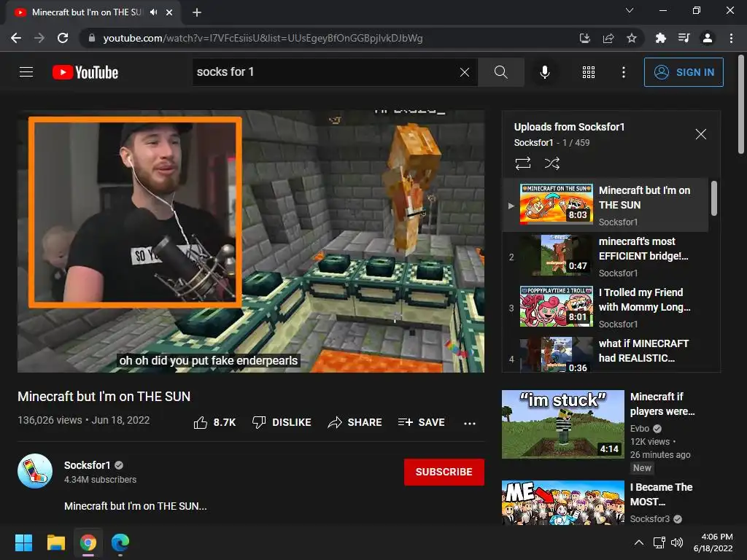Open Chrome extensions puzzle icon
The height and width of the screenshot is (560, 747).
click(660, 38)
